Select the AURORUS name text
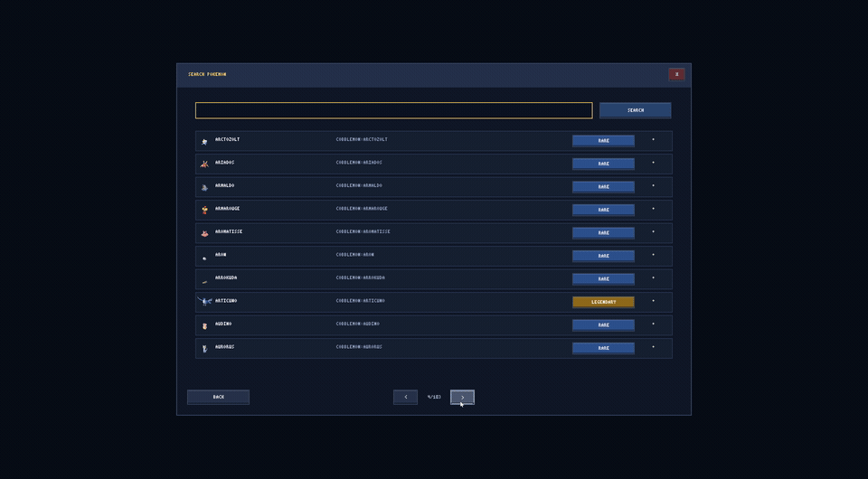Screen dimensions: 868x479 pos(224,347)
